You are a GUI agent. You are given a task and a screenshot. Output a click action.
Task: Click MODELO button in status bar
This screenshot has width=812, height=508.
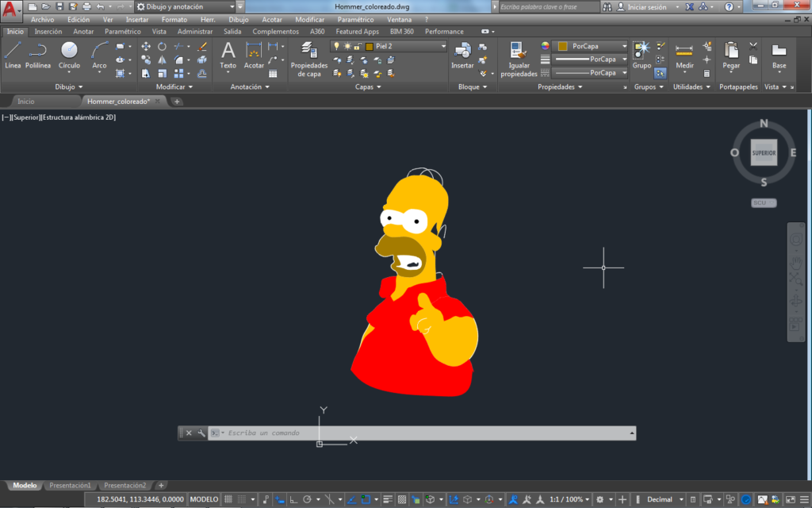pos(204,499)
